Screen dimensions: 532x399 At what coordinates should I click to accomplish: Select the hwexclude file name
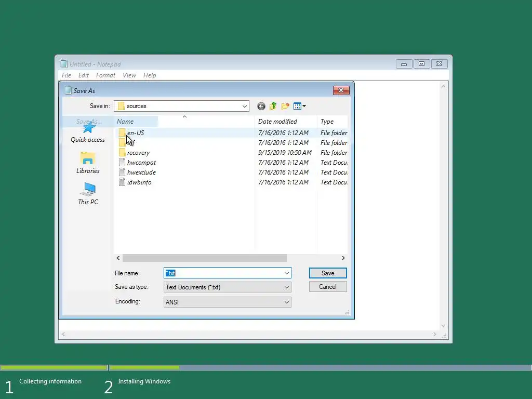point(141,172)
